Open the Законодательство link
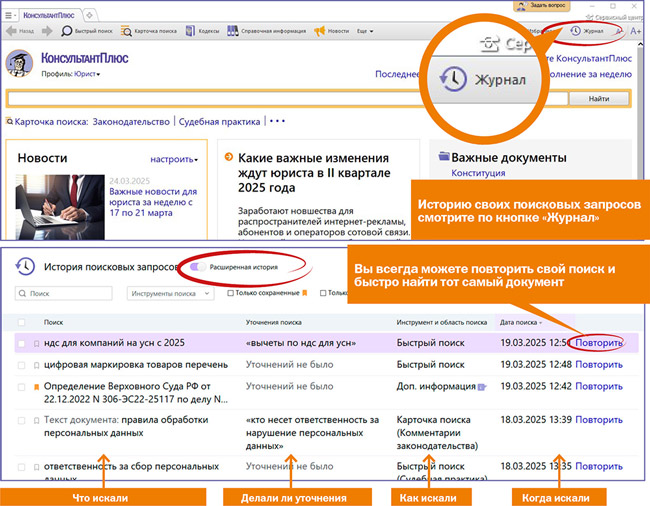Screen dimensions: 650x506 click(x=131, y=121)
